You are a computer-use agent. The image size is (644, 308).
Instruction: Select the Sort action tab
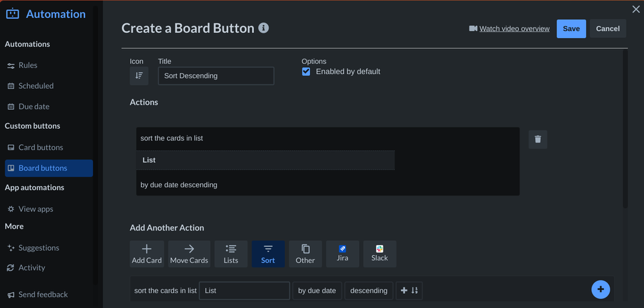coord(268,254)
